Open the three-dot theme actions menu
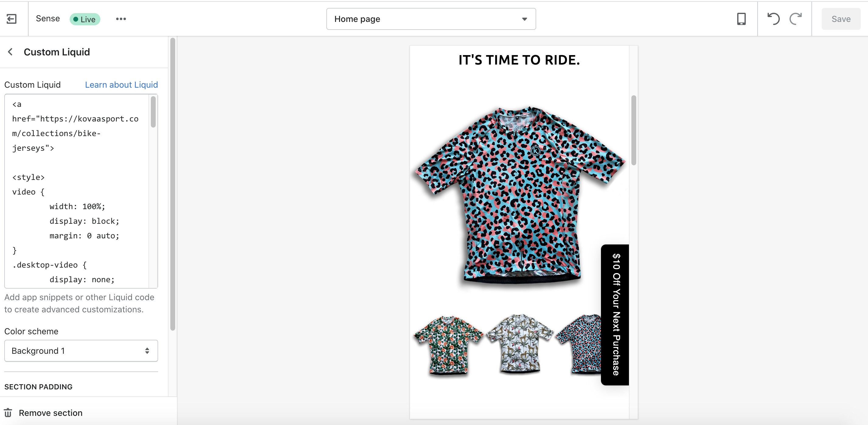Screen dimensions: 868x425 point(121,19)
